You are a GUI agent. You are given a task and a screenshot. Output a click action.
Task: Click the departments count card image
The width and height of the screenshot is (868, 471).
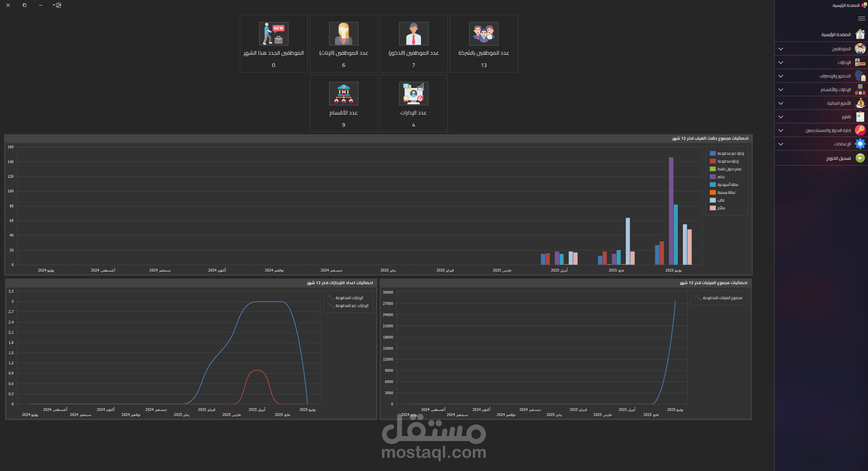coord(343,93)
